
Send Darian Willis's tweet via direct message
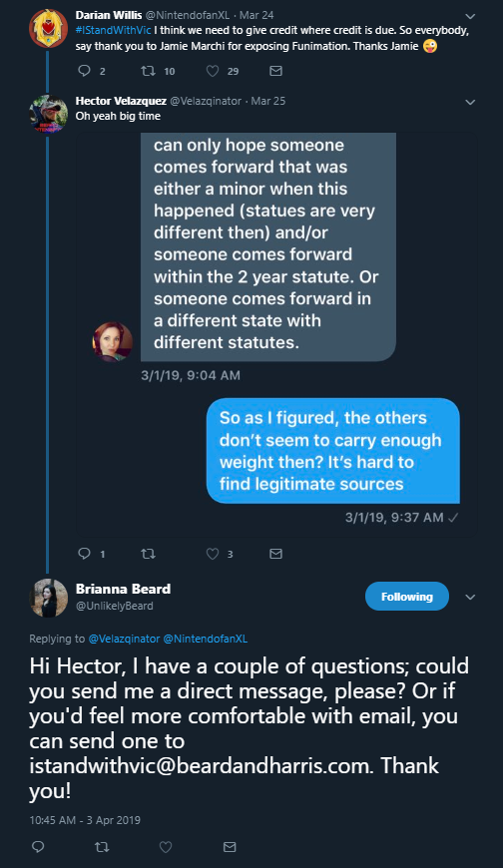click(x=275, y=70)
